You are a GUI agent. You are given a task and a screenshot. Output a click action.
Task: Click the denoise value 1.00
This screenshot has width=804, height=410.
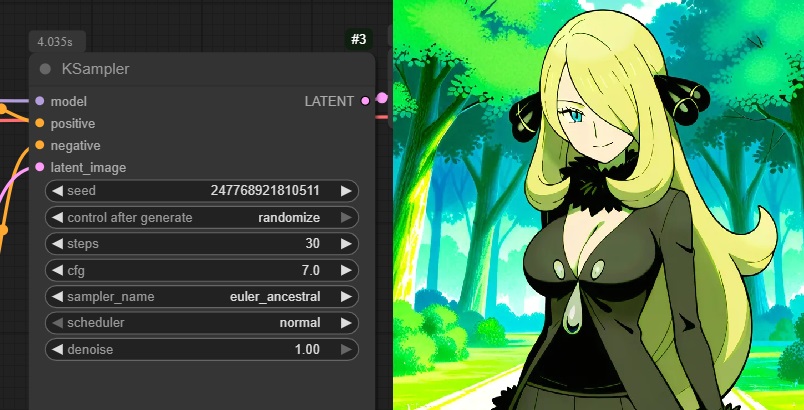tap(307, 350)
